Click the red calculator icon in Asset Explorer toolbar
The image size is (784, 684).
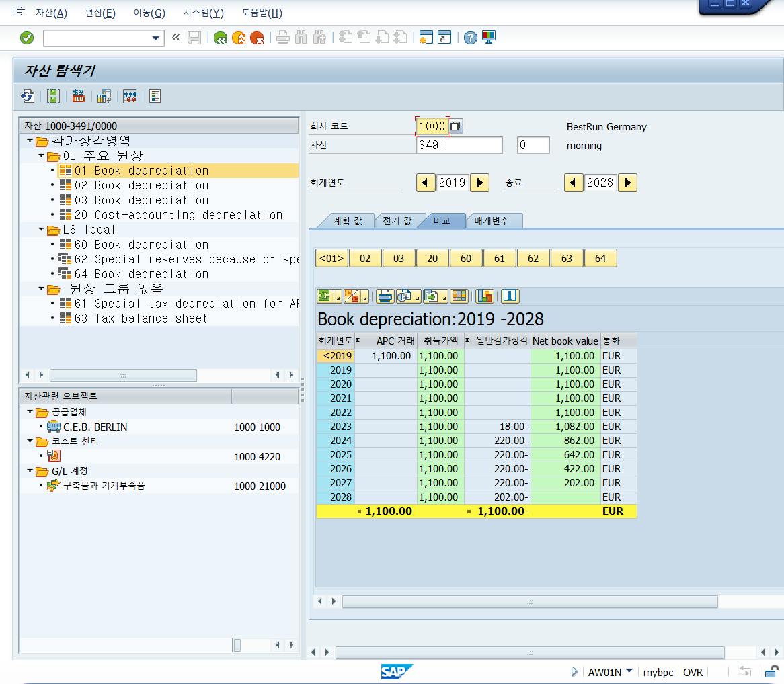pos(79,96)
